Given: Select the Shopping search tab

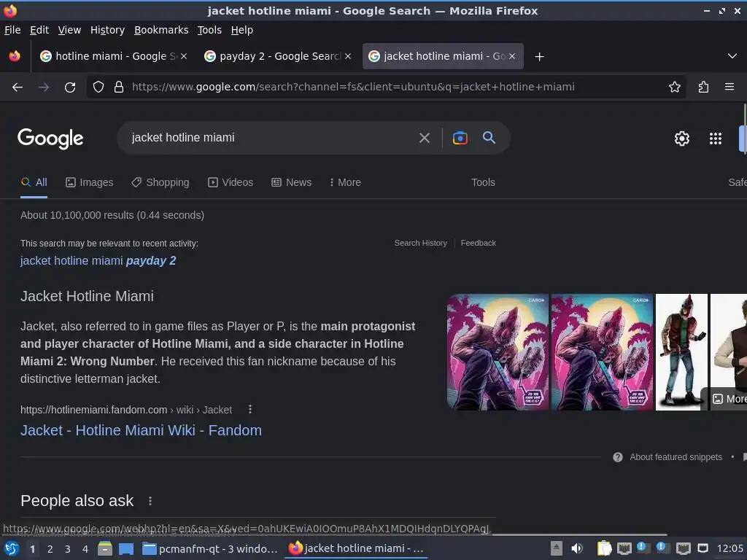Looking at the screenshot, I should click(160, 182).
